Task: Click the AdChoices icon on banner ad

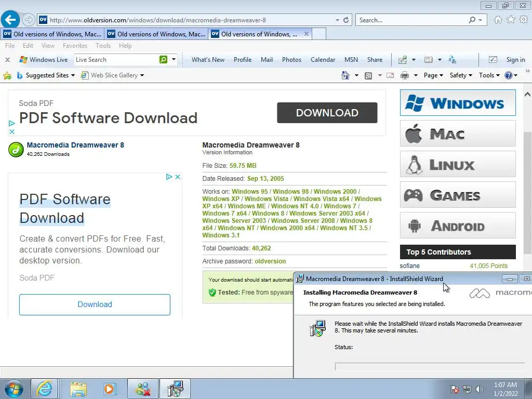Action: (11, 123)
